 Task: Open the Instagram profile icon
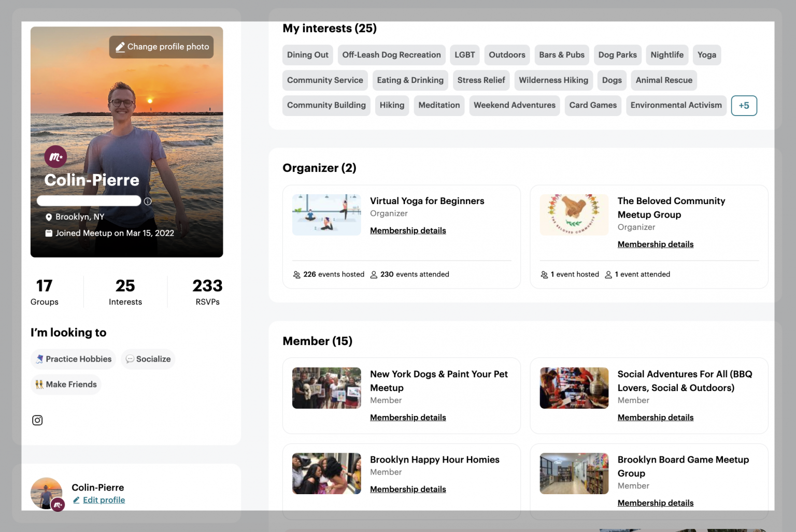[x=37, y=420]
